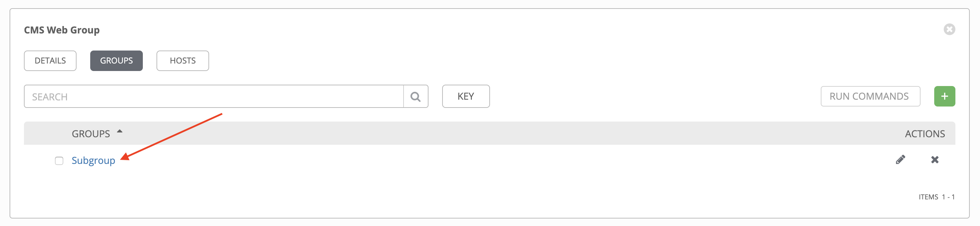Click the CMS Web Group title
The width and height of the screenshot is (980, 226).
pyautogui.click(x=62, y=30)
